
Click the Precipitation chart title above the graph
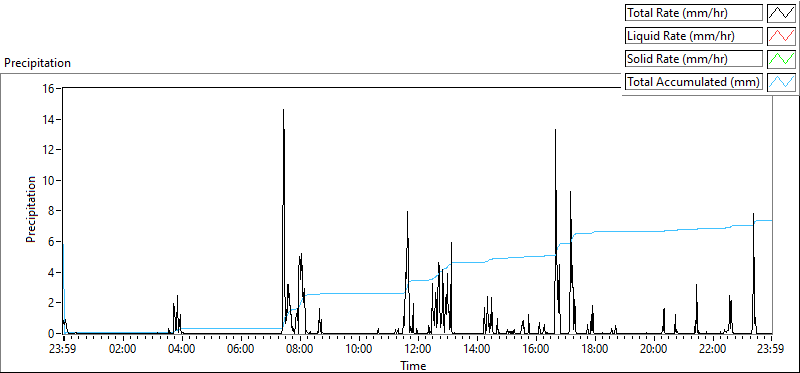click(37, 63)
